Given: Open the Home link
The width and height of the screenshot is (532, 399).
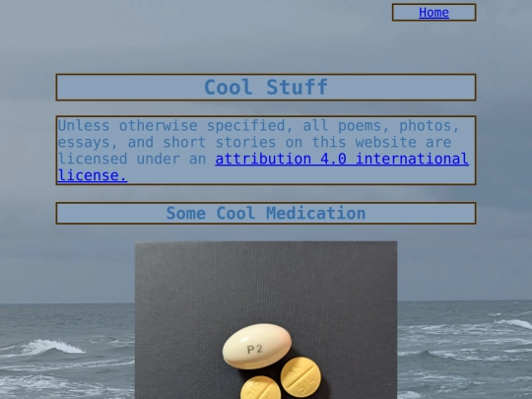Looking at the screenshot, I should [x=433, y=13].
